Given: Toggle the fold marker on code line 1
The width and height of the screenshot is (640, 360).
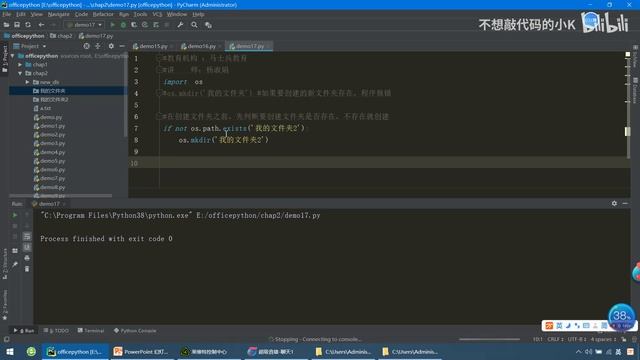Looking at the screenshot, I should click(x=159, y=58).
